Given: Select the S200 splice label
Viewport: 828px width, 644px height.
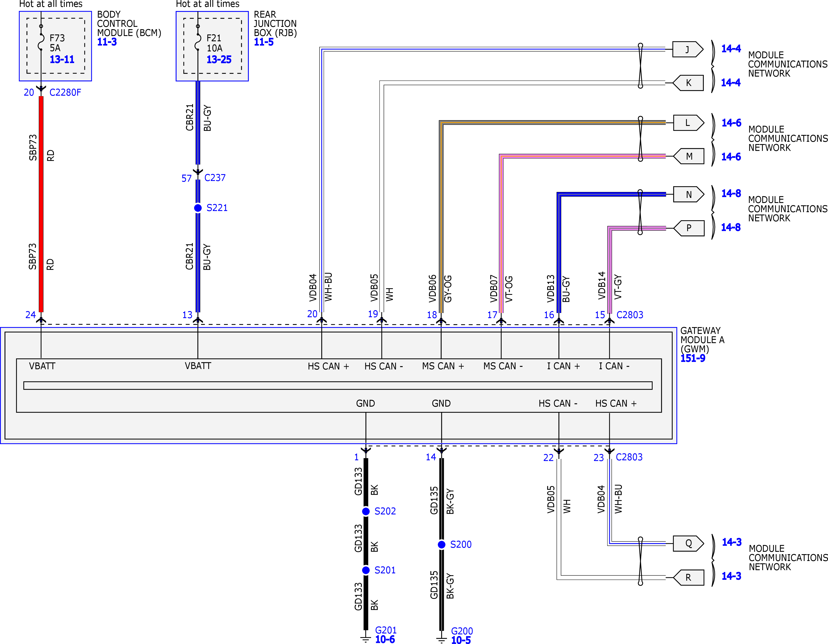Looking at the screenshot, I should pos(461,545).
